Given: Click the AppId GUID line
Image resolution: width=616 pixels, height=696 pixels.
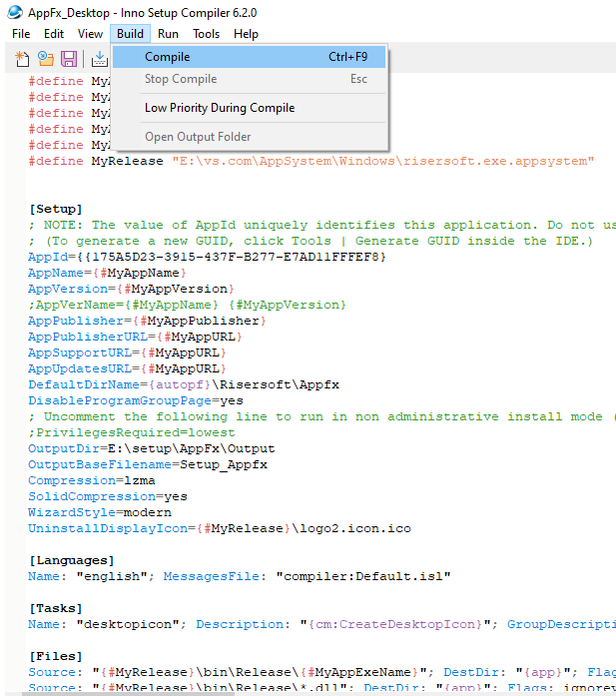Looking at the screenshot, I should coord(207,257).
